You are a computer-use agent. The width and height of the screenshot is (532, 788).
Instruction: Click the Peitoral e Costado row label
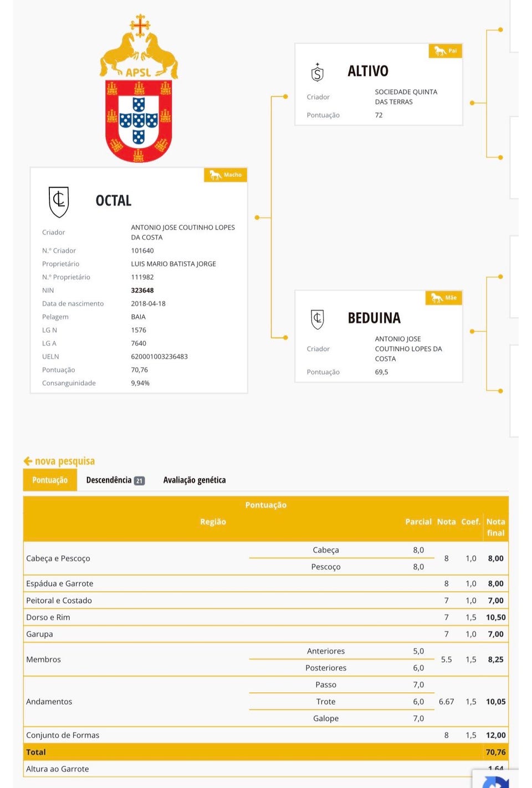coord(59,601)
